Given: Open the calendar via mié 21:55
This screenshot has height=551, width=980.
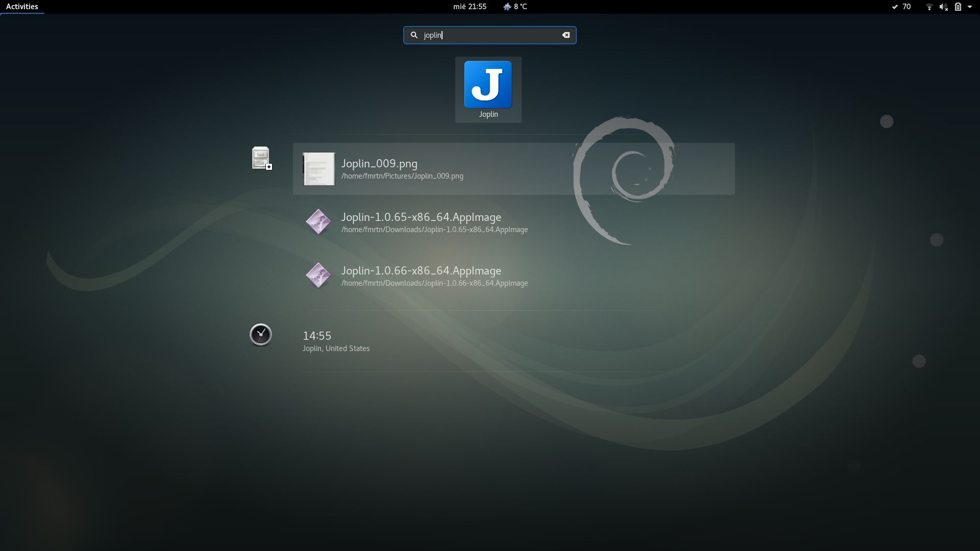Looking at the screenshot, I should coord(469,7).
